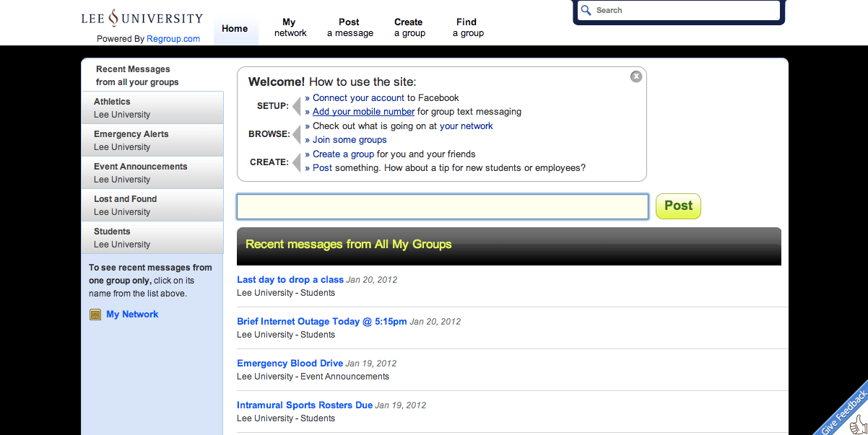Image resolution: width=868 pixels, height=435 pixels.
Task: Open the Regroup.com link
Action: [173, 39]
